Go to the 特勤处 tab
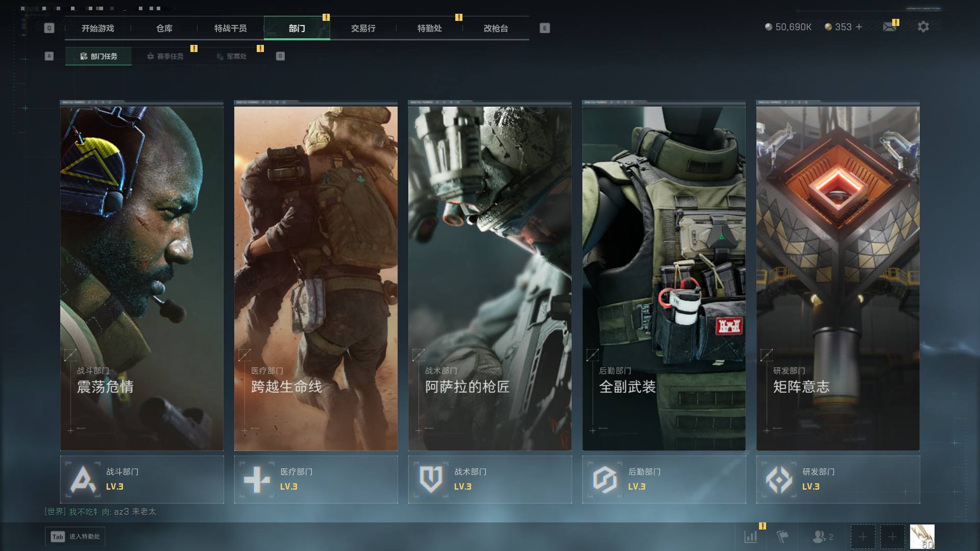The height and width of the screenshot is (551, 980). (430, 29)
